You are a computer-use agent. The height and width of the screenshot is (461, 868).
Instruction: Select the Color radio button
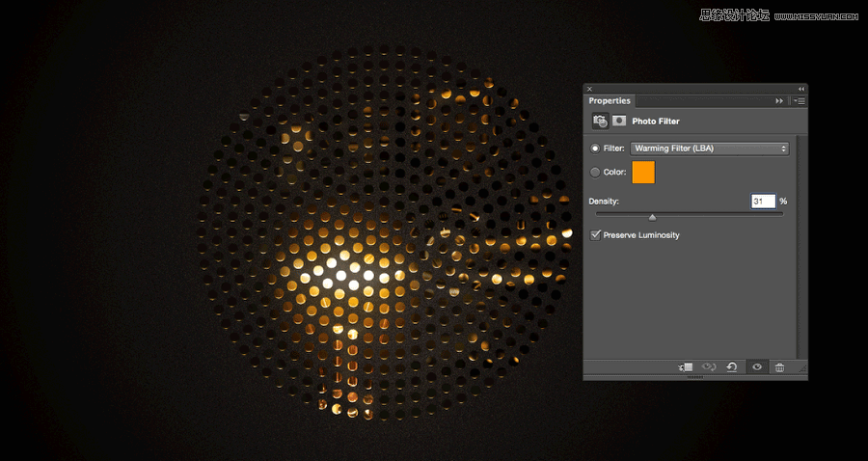tap(595, 172)
